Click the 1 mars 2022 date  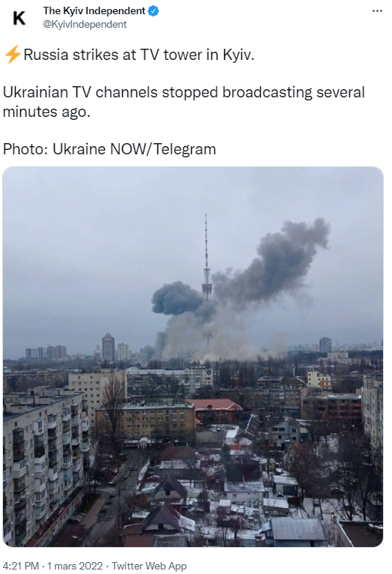click(x=75, y=566)
